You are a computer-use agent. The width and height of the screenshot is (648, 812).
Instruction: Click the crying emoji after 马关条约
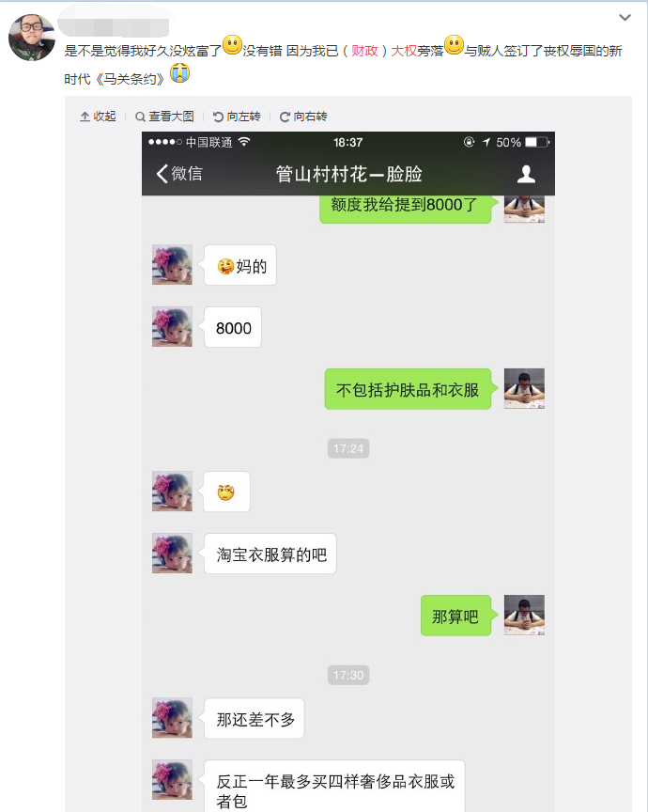tap(180, 73)
